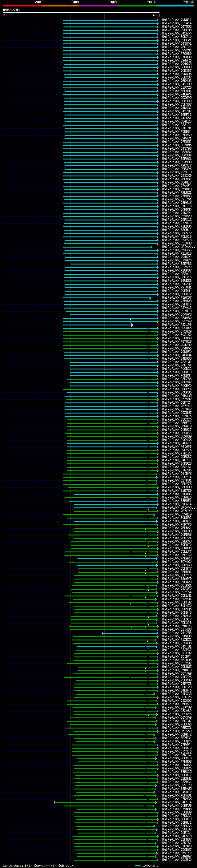Select the label UniRef100_B9RVB3
Viewport: 197px width, 868px height.
click(x=176, y=264)
